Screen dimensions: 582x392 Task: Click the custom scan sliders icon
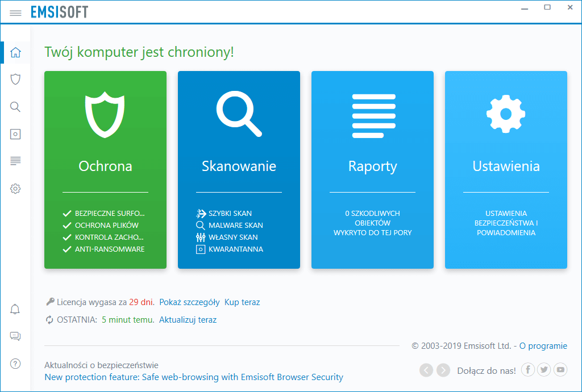tap(201, 237)
